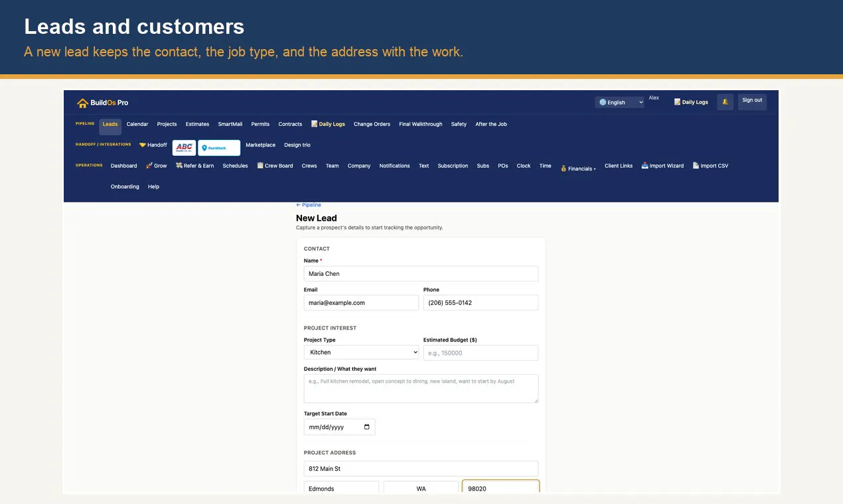Open the Onboarding page
Viewport: 843px width, 504px height.
pos(125,187)
